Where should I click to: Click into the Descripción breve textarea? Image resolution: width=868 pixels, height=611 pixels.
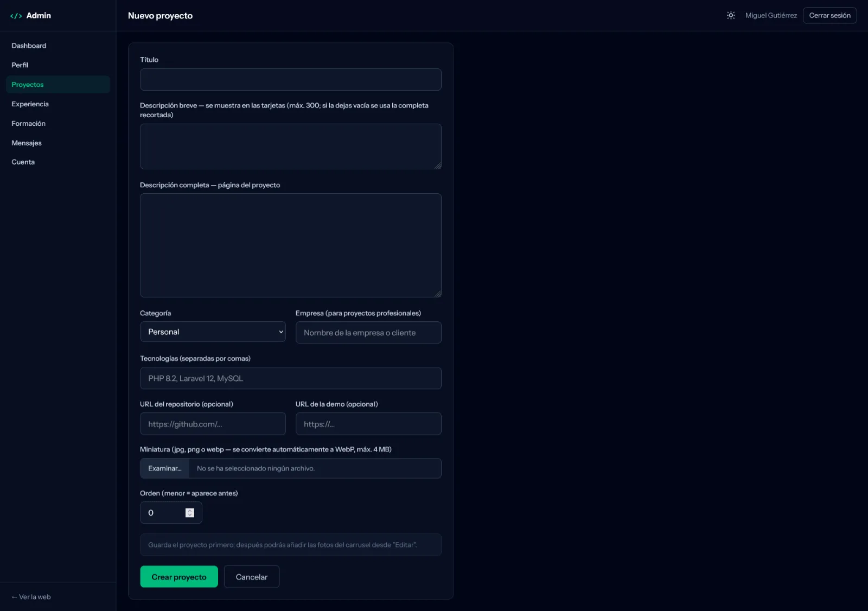coord(291,147)
